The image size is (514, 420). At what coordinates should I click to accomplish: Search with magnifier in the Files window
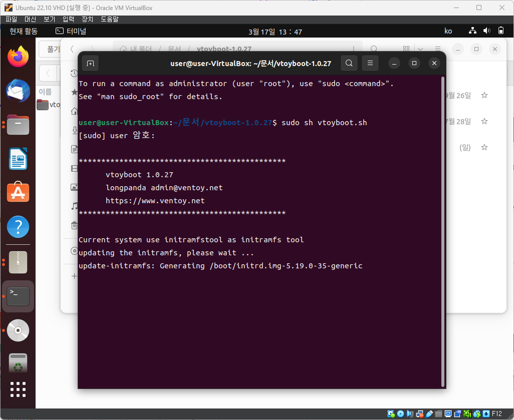(x=374, y=49)
